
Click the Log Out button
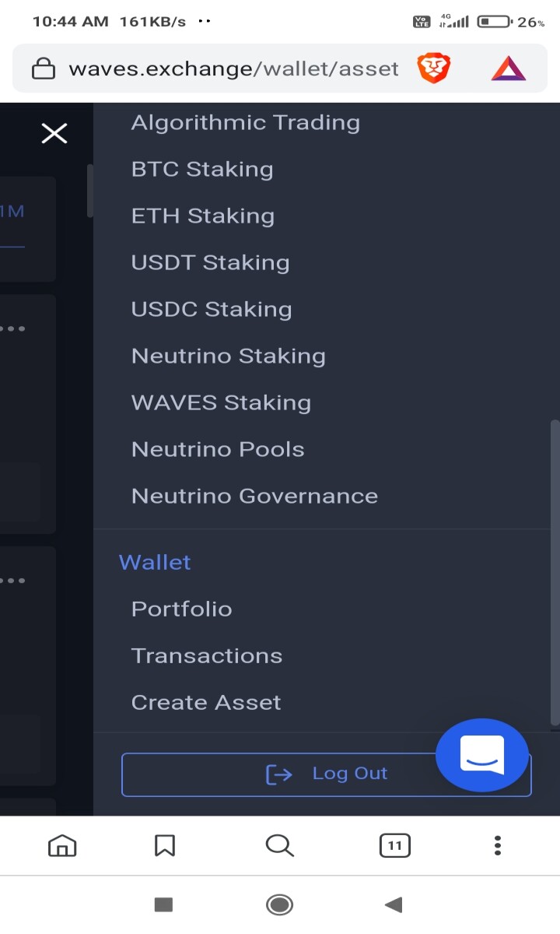pyautogui.click(x=327, y=774)
